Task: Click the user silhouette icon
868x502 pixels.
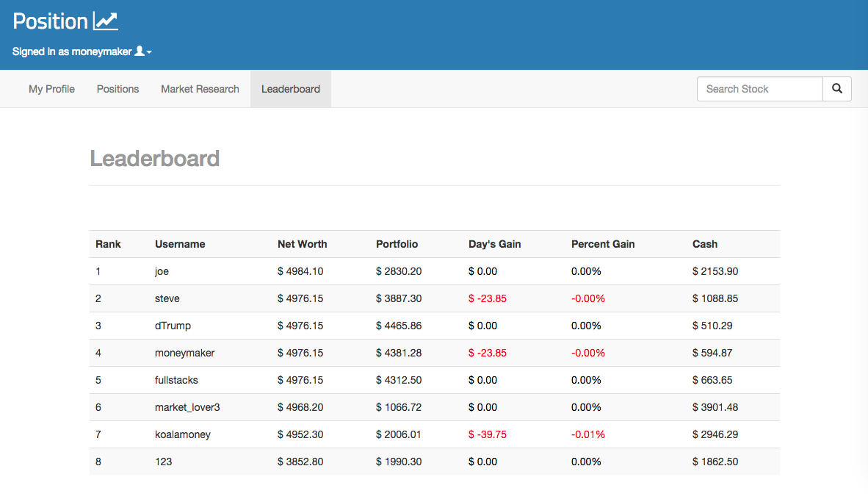Action: coord(140,51)
